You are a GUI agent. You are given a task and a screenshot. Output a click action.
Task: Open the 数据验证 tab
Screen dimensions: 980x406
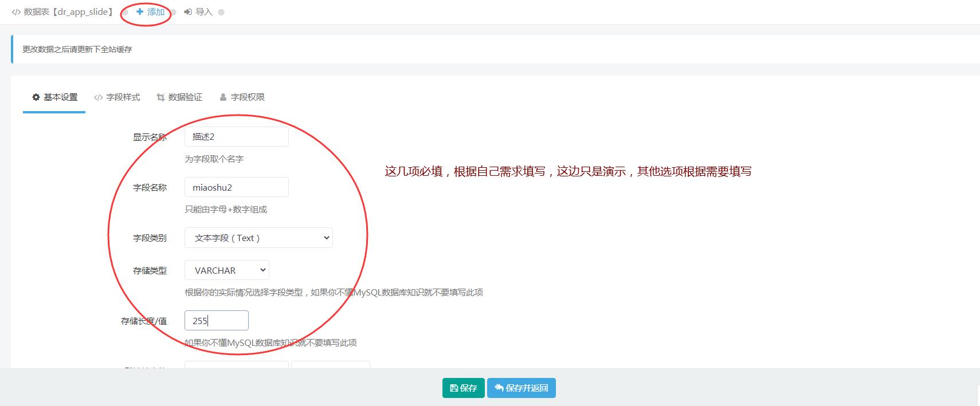point(179,97)
